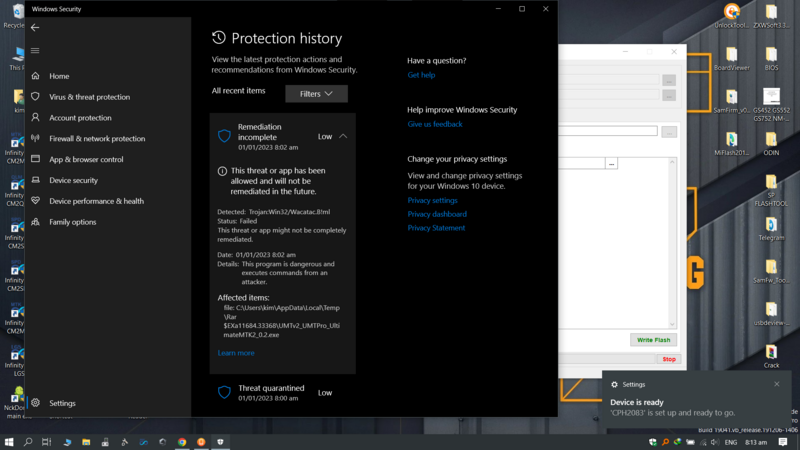Open the UnlockTool desktop shortcut
The width and height of the screenshot is (800, 450).
tap(732, 16)
